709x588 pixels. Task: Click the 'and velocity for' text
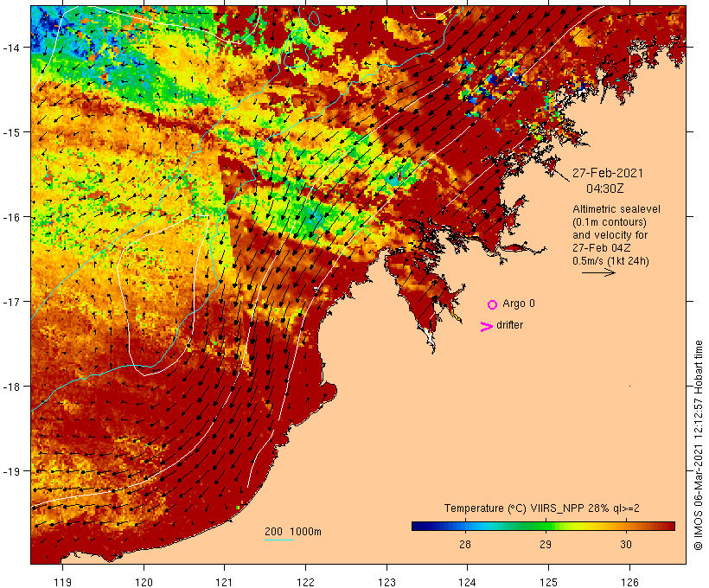click(610, 234)
